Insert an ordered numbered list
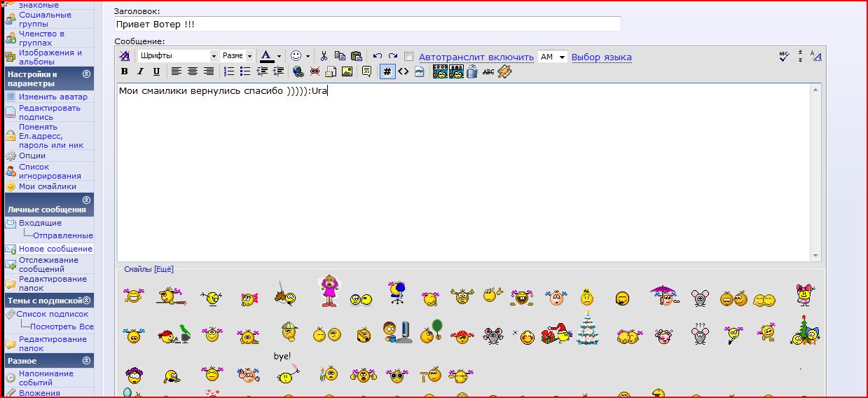Screen dimensions: 868x398 click(x=229, y=71)
